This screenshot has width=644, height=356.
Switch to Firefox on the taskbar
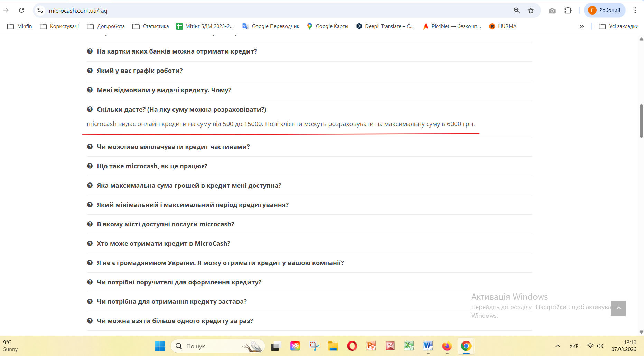point(447,346)
